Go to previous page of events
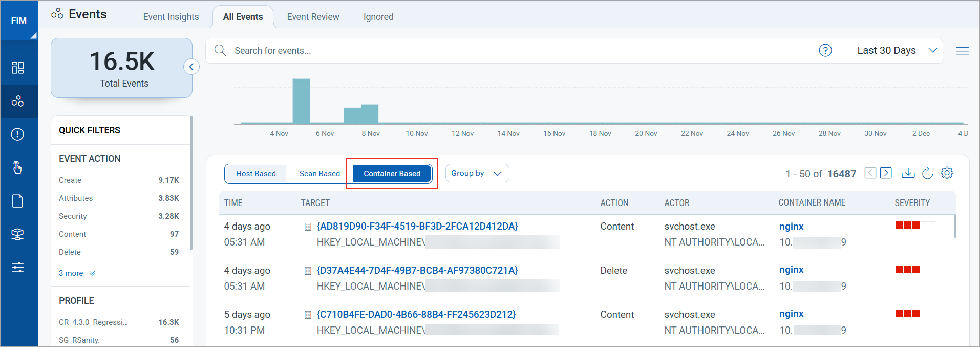This screenshot has width=980, height=347. pos(870,173)
